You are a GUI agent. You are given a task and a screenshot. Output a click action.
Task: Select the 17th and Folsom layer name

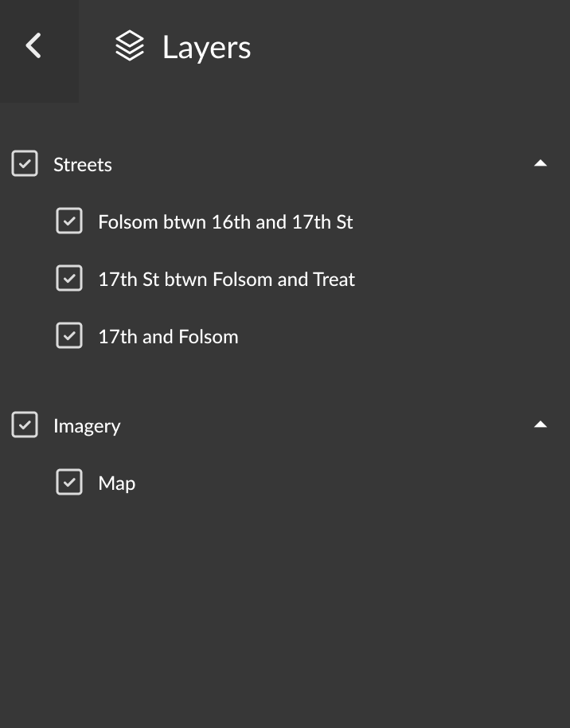(168, 336)
